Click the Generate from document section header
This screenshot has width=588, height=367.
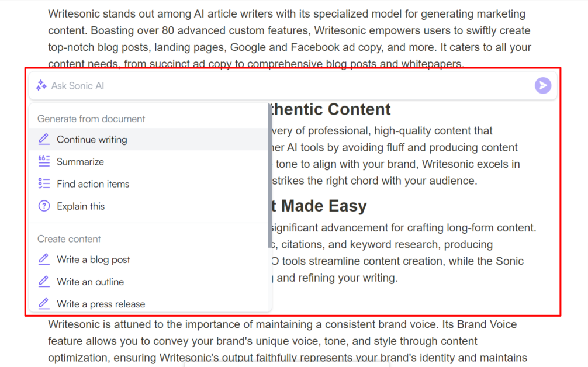pos(91,119)
